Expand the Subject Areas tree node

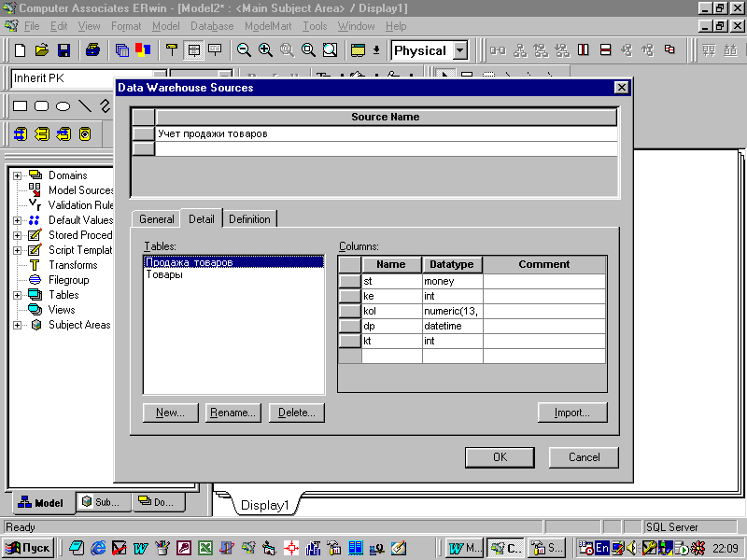click(x=17, y=325)
